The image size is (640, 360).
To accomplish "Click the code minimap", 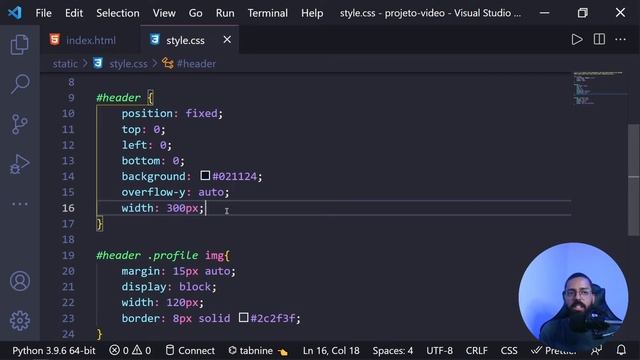I will [x=598, y=88].
